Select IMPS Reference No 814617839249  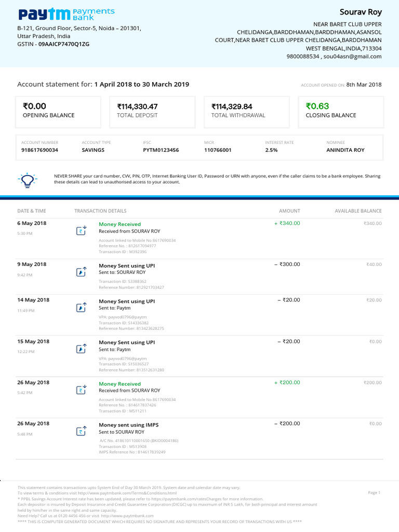[x=132, y=452]
